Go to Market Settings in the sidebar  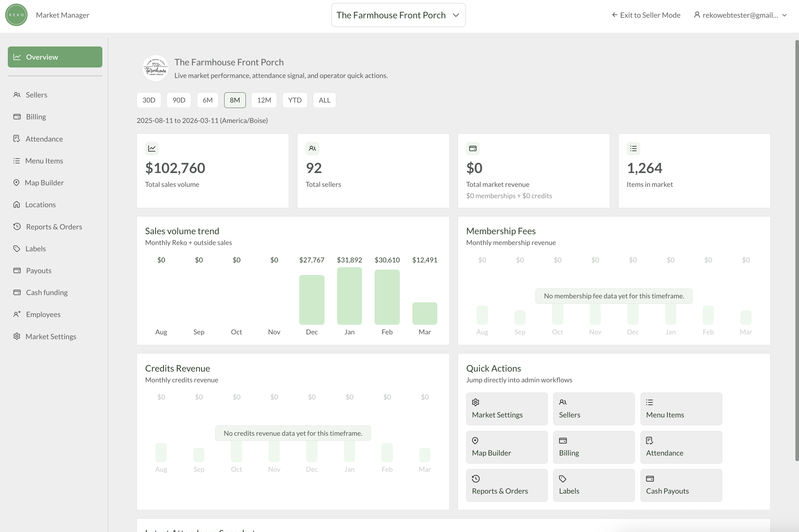point(55,336)
